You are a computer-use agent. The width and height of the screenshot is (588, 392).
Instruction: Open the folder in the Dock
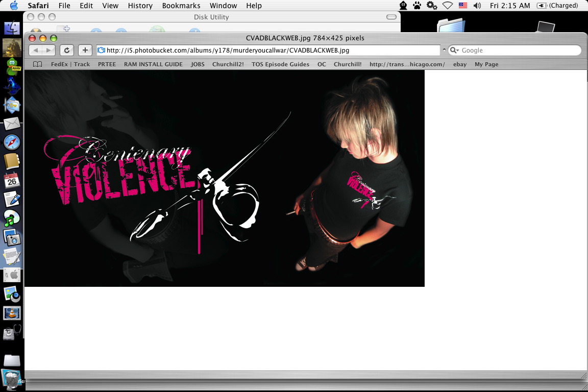pos(12,360)
